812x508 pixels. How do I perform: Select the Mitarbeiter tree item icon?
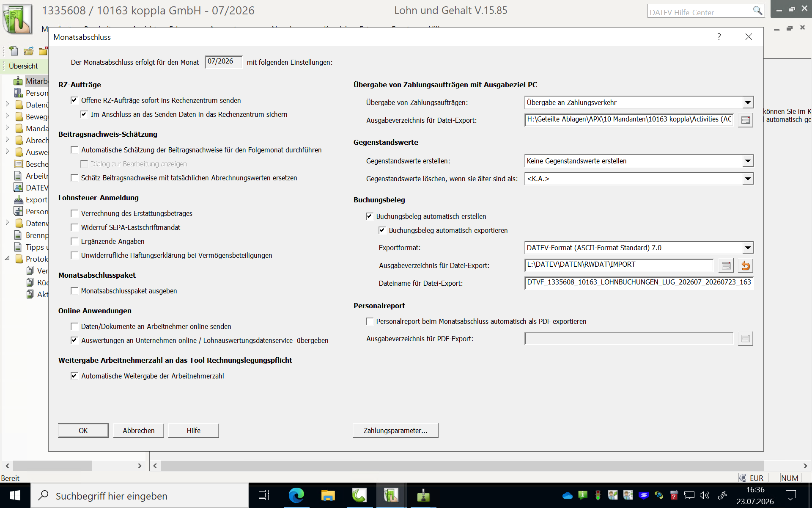tap(18, 81)
